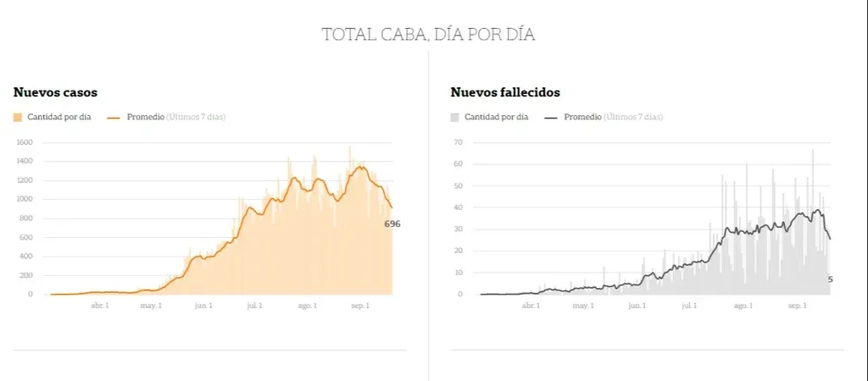Click the 696 data label on cases chart
868x381 pixels.
pyautogui.click(x=392, y=224)
